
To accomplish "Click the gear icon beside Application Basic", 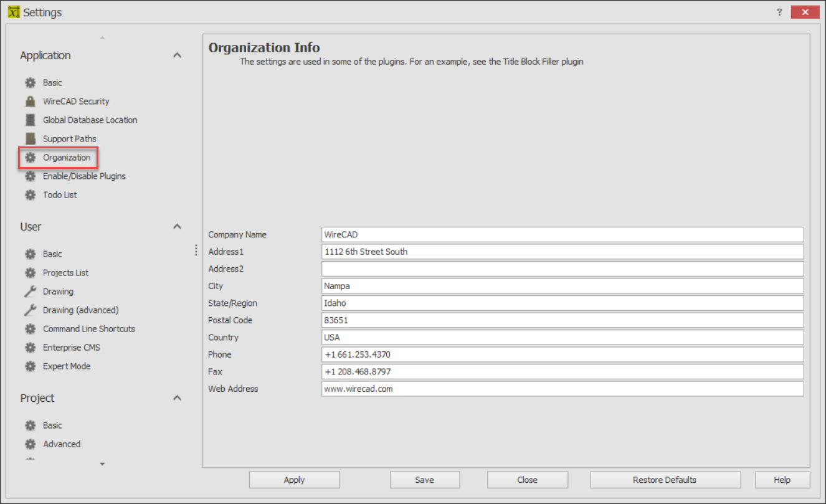I will pos(30,83).
